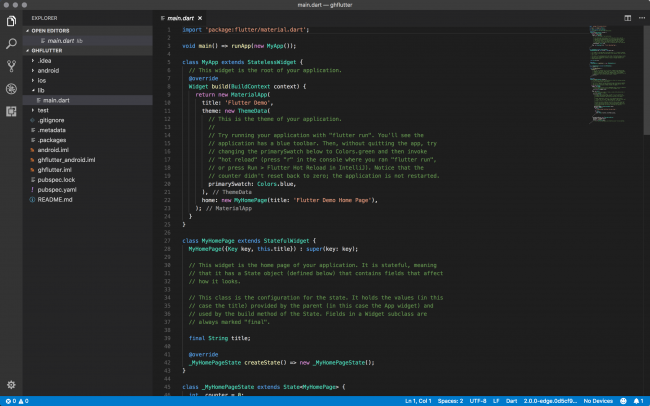Collapse the OPEN EDITORS section
Viewport: 650px width, 406px height.
tap(51, 30)
